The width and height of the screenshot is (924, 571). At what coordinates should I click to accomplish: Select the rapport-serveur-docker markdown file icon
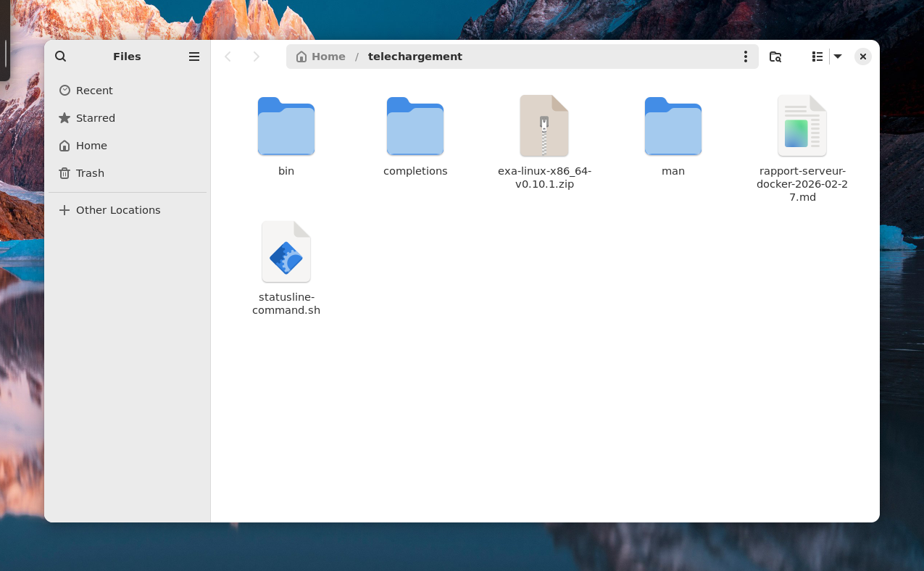(x=802, y=125)
